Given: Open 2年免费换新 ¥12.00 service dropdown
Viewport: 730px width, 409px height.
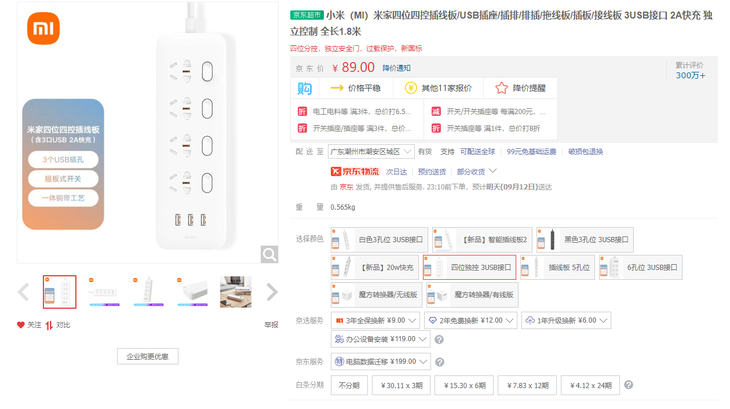Looking at the screenshot, I should (x=471, y=321).
